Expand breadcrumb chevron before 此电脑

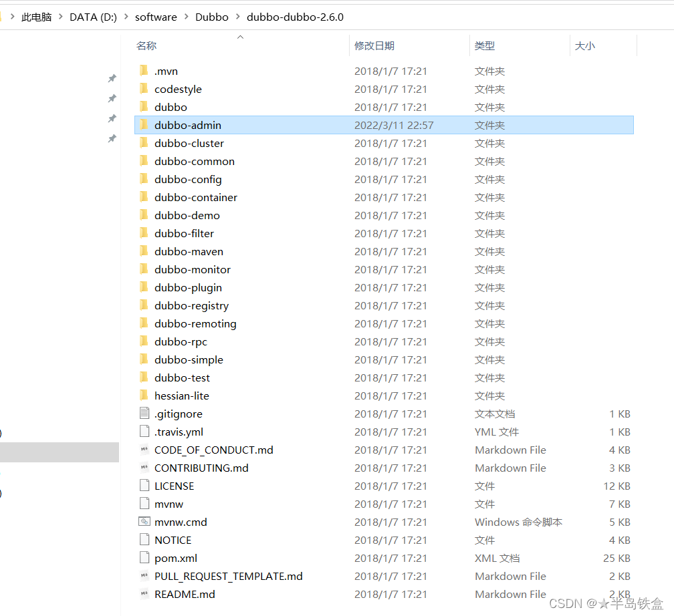pos(13,17)
